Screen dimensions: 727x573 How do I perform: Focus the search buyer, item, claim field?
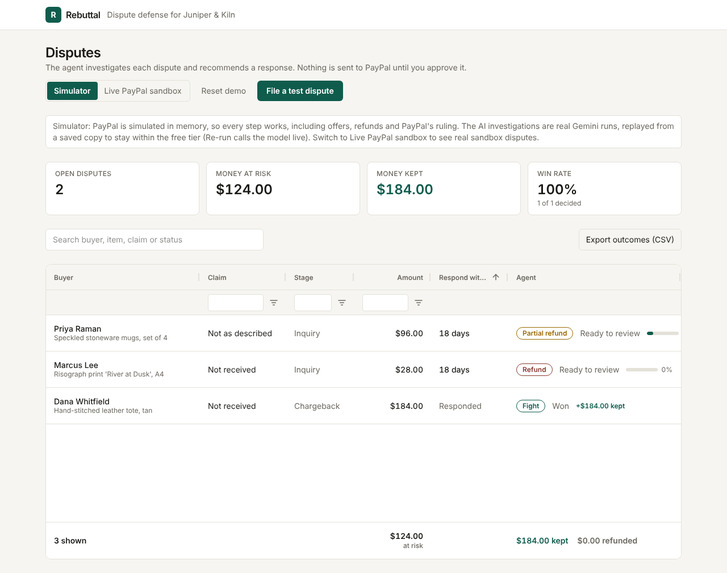154,240
